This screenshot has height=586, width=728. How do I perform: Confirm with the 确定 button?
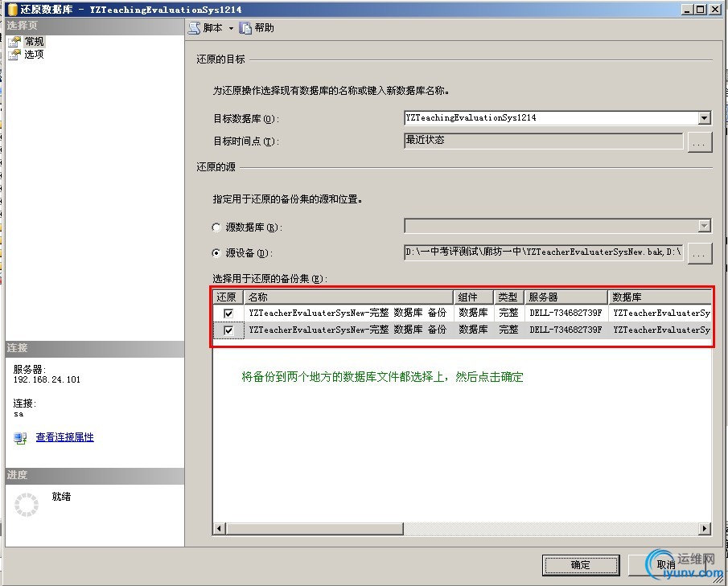[x=580, y=565]
